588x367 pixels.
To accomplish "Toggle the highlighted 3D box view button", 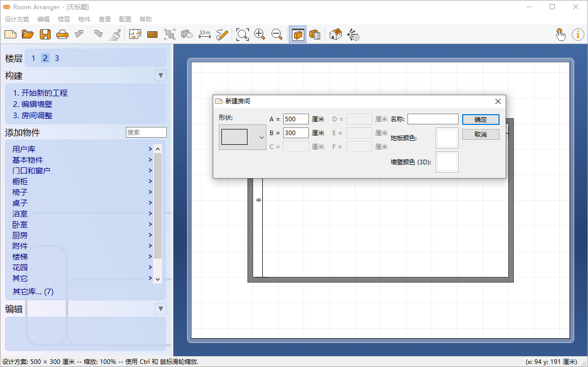I will (x=298, y=34).
